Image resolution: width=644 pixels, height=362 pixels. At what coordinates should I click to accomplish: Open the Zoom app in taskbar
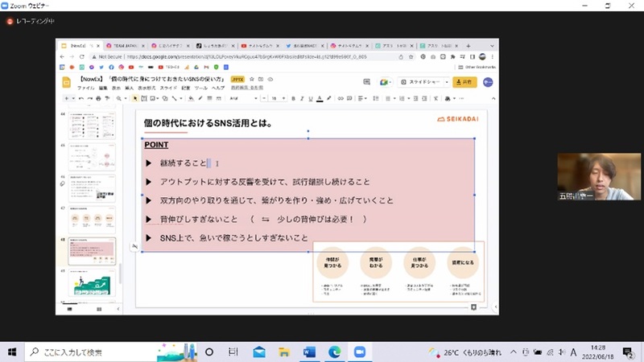click(x=359, y=352)
